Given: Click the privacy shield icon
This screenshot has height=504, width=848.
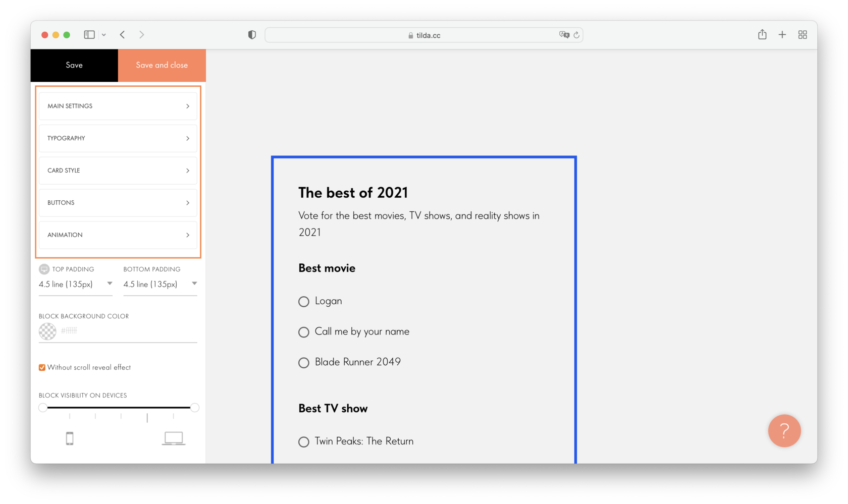Looking at the screenshot, I should click(x=252, y=35).
